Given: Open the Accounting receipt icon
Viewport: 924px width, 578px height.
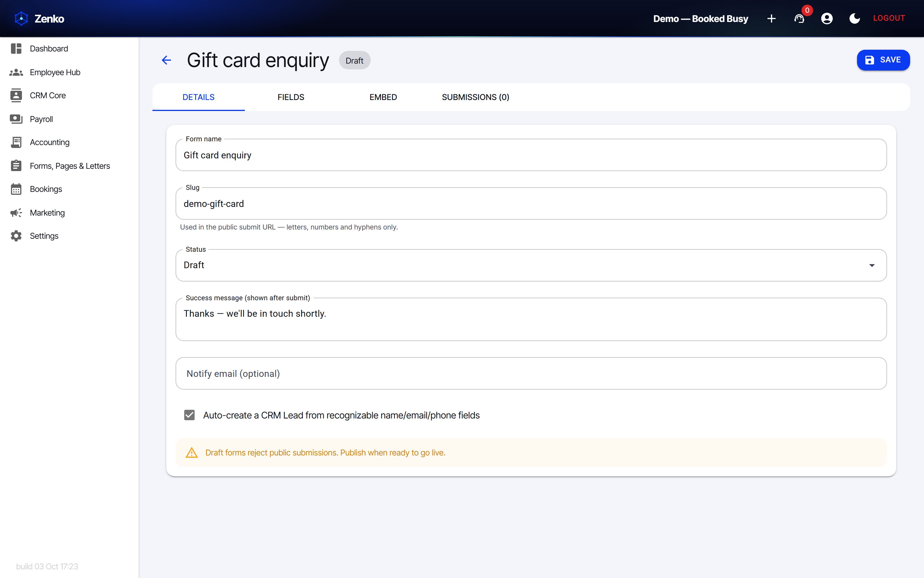Looking at the screenshot, I should (x=16, y=142).
